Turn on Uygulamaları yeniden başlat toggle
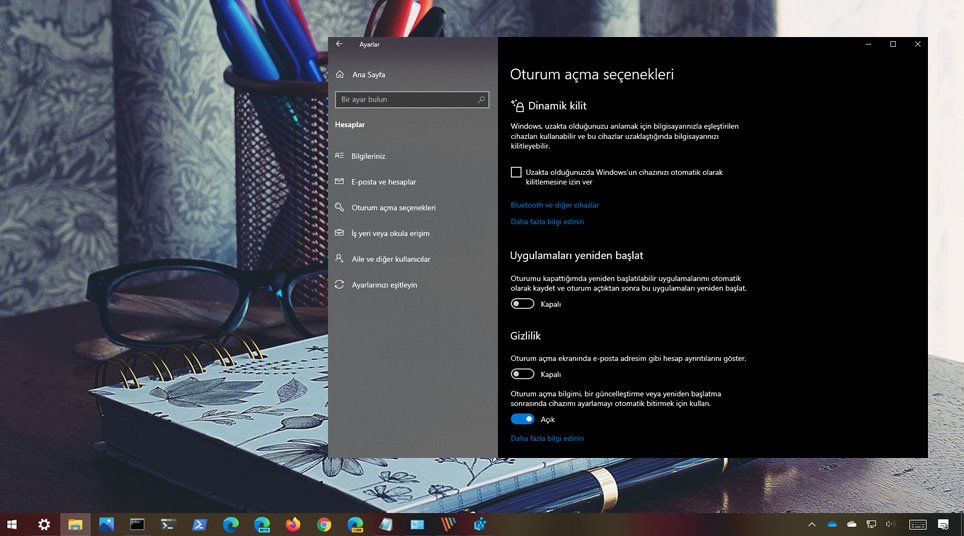Viewport: 964px width, 536px height. point(522,304)
